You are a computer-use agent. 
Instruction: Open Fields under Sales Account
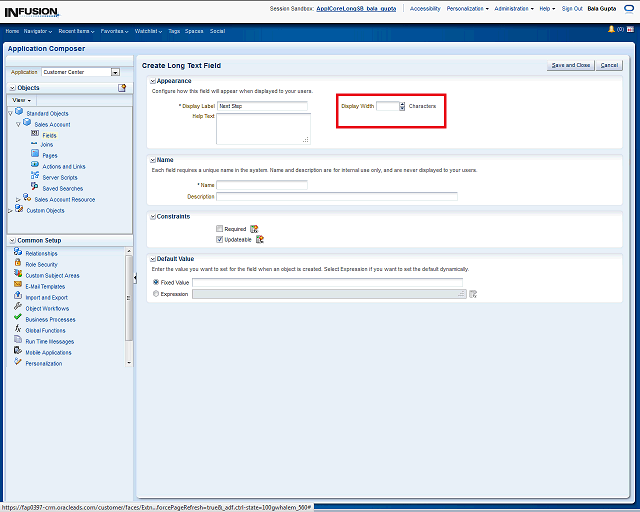pyautogui.click(x=49, y=134)
